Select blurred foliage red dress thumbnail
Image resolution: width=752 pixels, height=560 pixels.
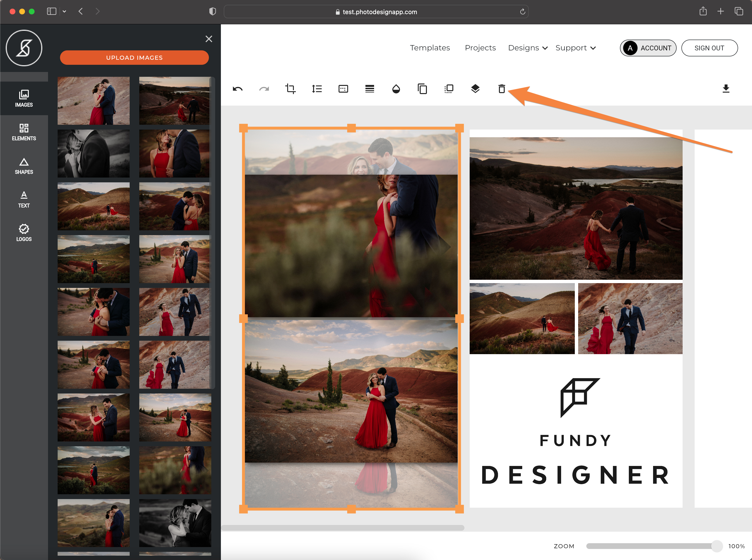click(x=175, y=470)
